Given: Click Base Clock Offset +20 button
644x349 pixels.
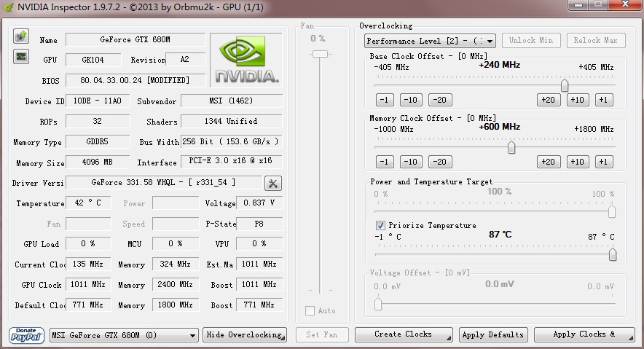Looking at the screenshot, I should coord(549,100).
